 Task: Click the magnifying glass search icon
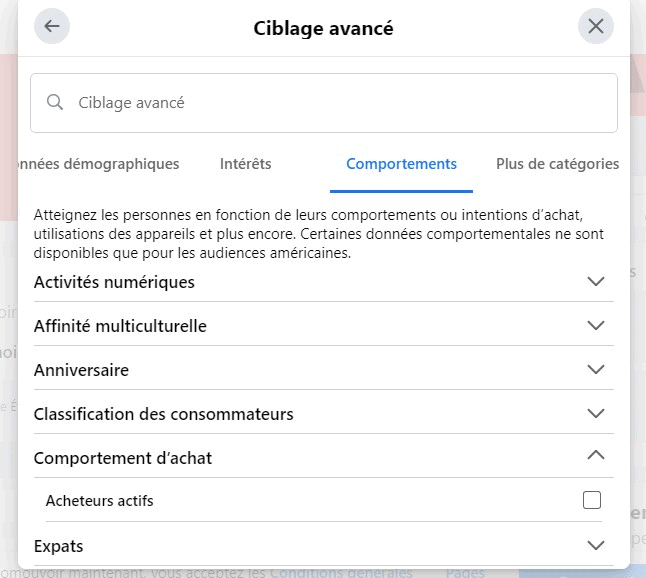(55, 102)
